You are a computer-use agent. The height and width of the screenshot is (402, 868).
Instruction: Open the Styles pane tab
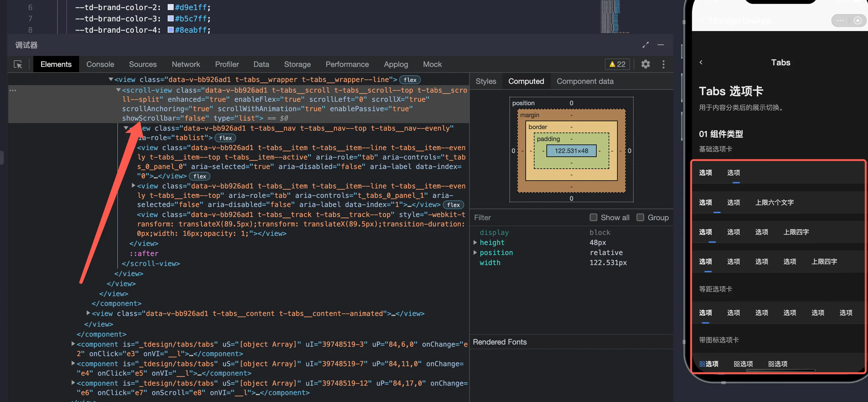tap(486, 81)
